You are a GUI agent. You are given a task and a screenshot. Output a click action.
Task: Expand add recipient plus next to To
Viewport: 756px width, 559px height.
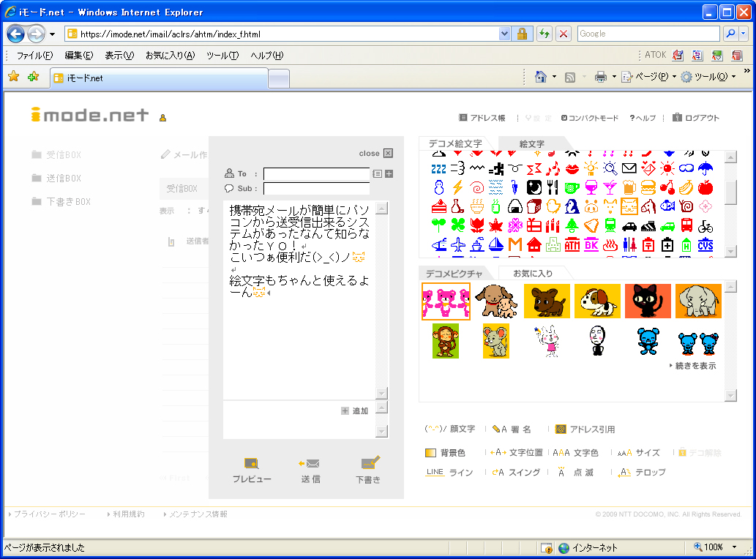(389, 174)
